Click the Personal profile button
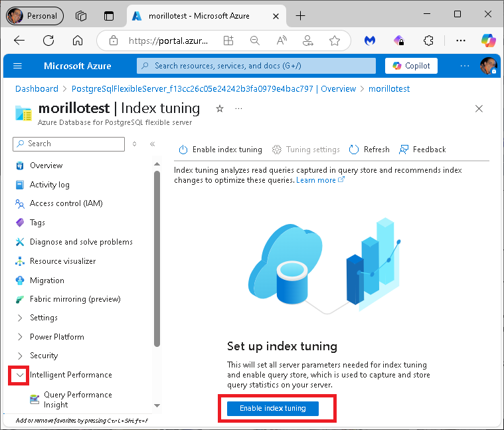Image resolution: width=504 pixels, height=430 pixels. 35,16
